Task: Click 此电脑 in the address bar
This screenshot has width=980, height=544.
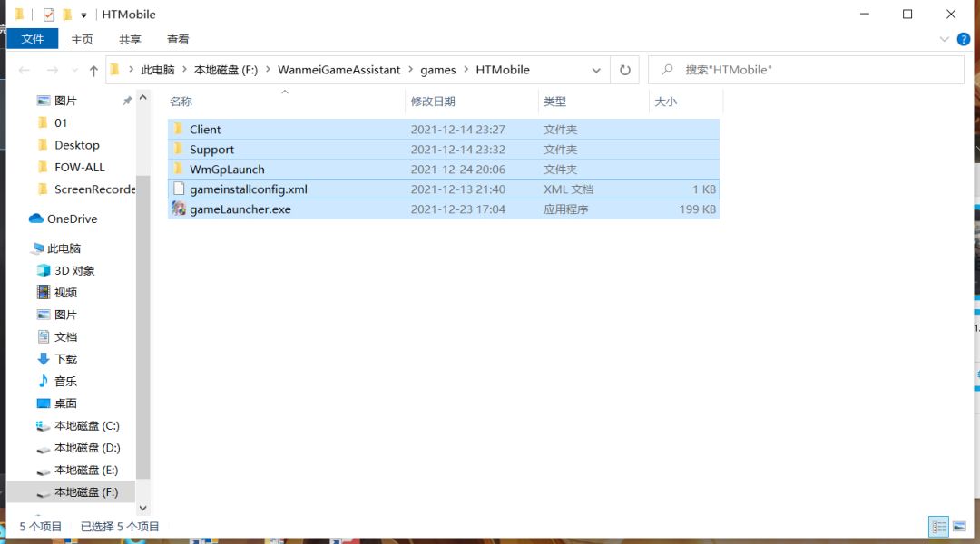Action: [158, 70]
